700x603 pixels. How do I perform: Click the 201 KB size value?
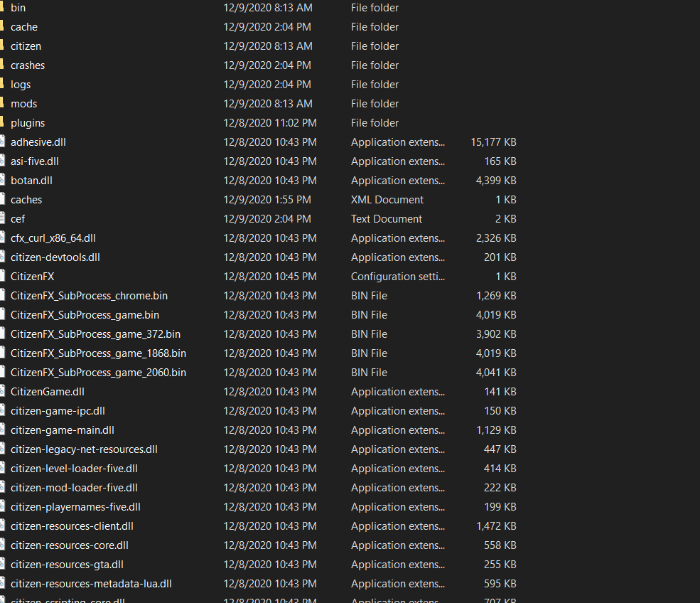(500, 257)
